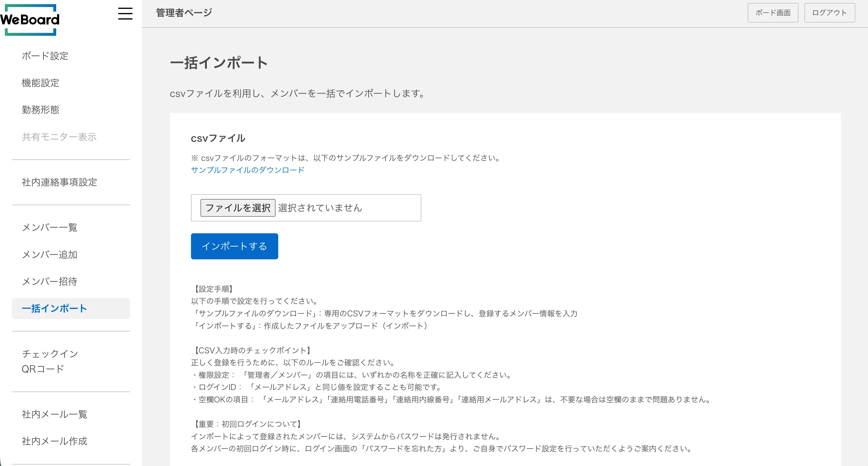Image resolution: width=868 pixels, height=466 pixels.
Task: Download the sample file via サンプルファイルのダウンロード link
Action: tap(248, 170)
